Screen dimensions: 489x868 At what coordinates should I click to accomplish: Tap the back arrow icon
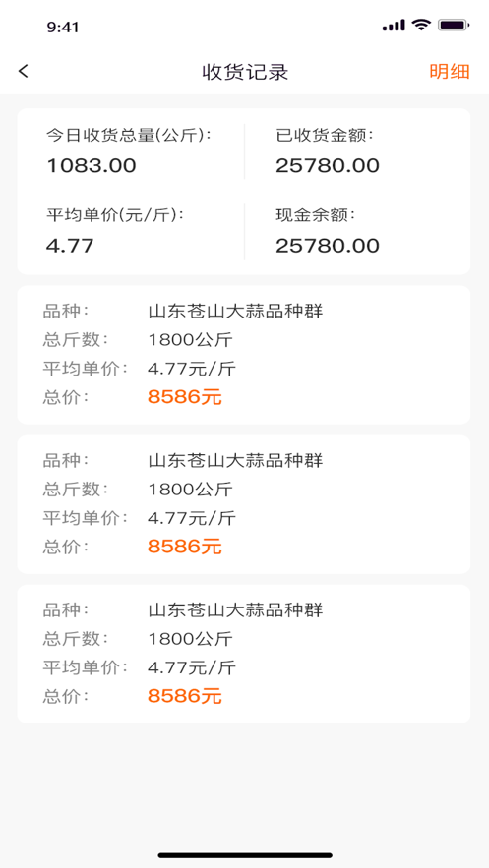coord(24,71)
